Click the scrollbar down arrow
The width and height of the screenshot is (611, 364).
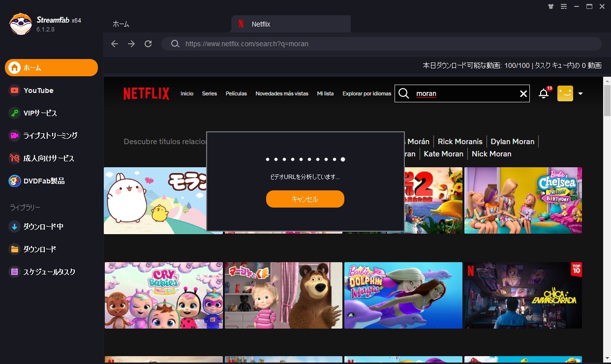[607, 358]
